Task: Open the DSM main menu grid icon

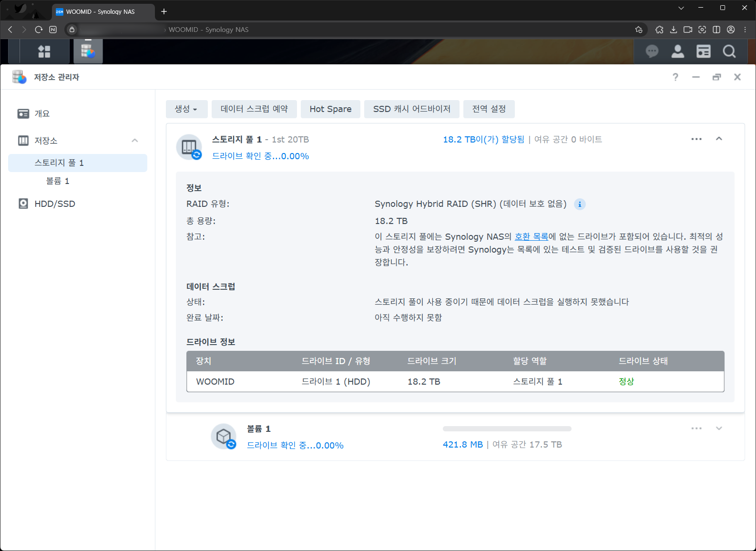Action: (x=44, y=51)
